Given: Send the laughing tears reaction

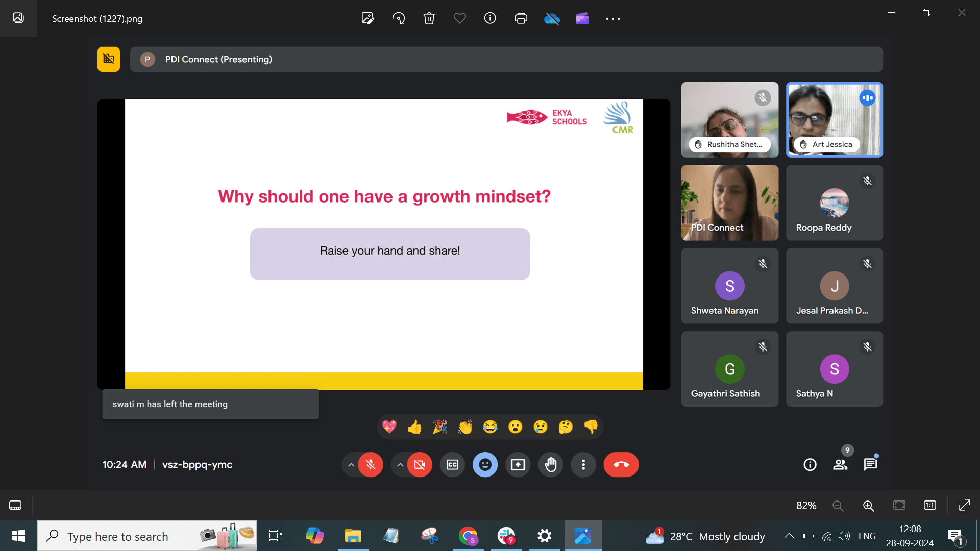Looking at the screenshot, I should click(490, 427).
